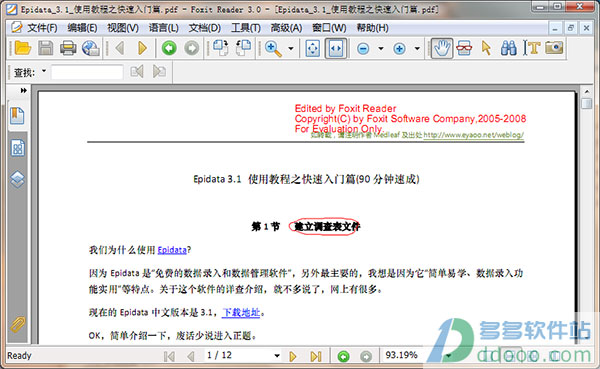Save the document using floppy disk icon
The width and height of the screenshot is (600, 369).
point(46,48)
